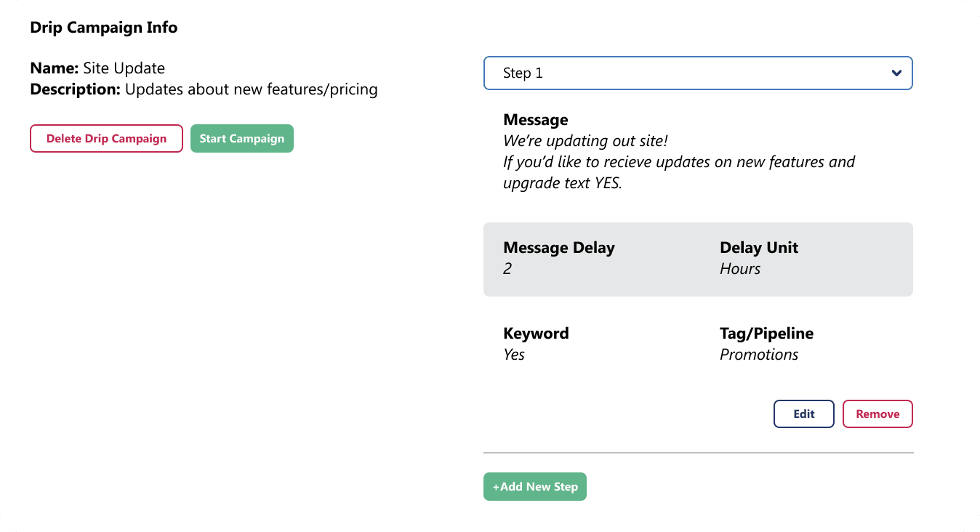Open the Step 1 dropdown
Viewport: 980px width, 532px height.
(x=698, y=73)
